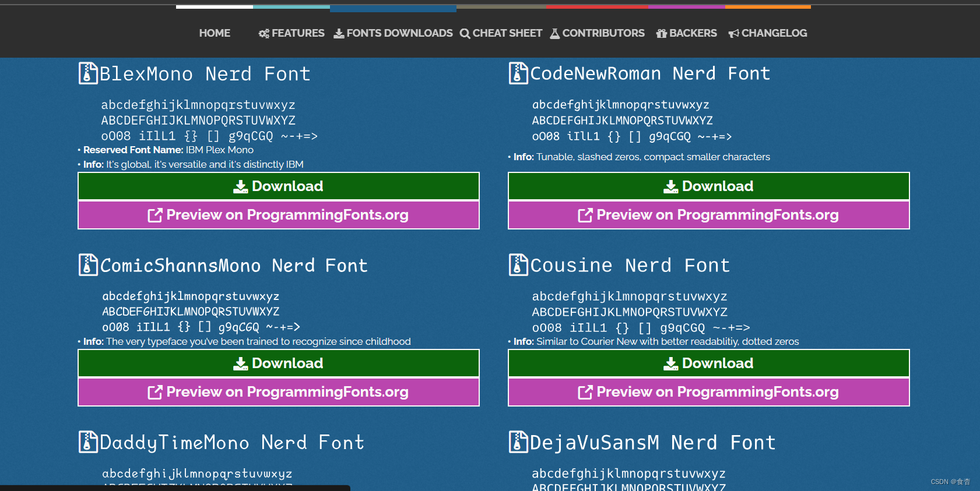The height and width of the screenshot is (491, 980).
Task: Click the external-link icon in BlexMono's Preview button
Action: tap(155, 216)
